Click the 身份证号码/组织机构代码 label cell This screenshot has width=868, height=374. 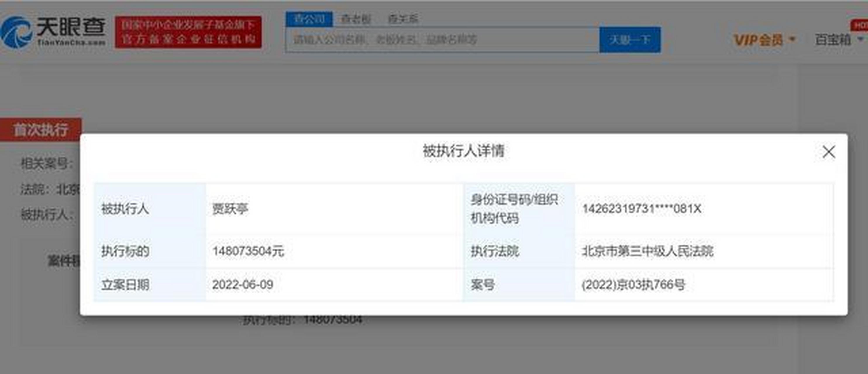(x=519, y=209)
